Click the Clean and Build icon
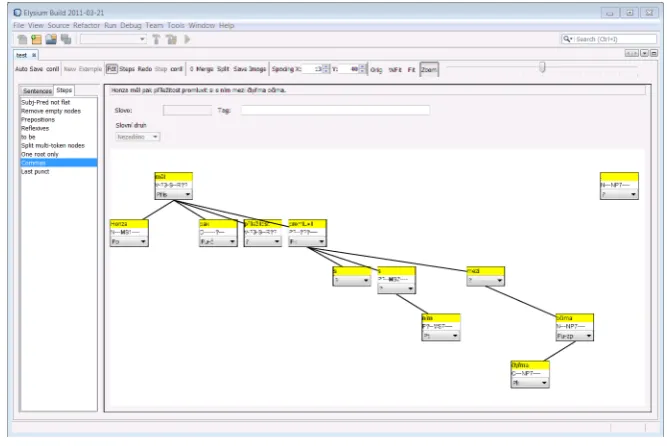This screenshot has width=667, height=446. coord(171,40)
